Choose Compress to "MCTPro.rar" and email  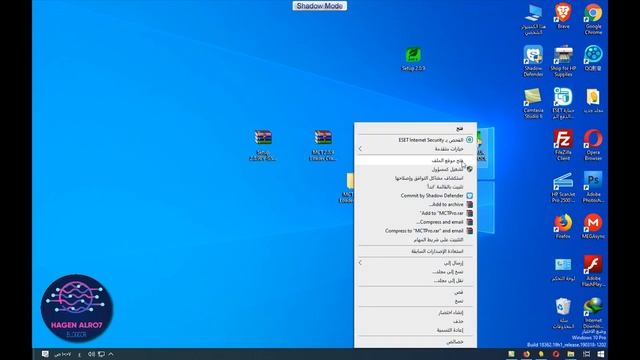(x=416, y=231)
